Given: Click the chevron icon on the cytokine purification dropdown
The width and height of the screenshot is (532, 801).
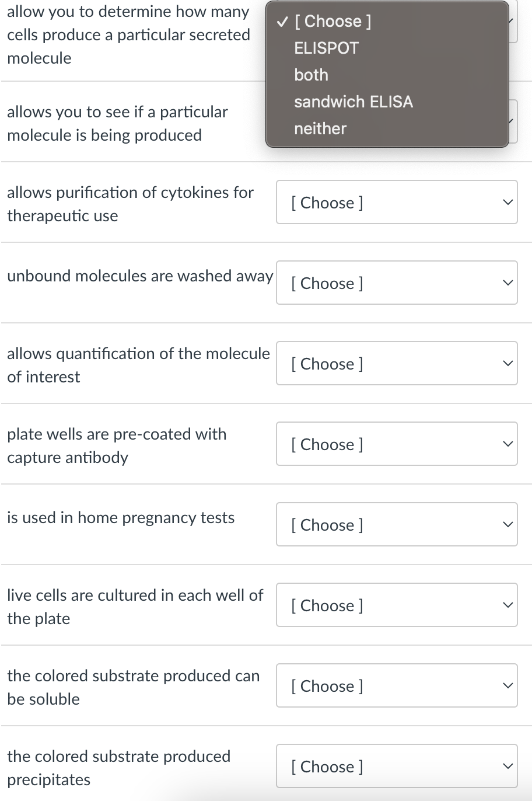Looking at the screenshot, I should click(x=508, y=202).
